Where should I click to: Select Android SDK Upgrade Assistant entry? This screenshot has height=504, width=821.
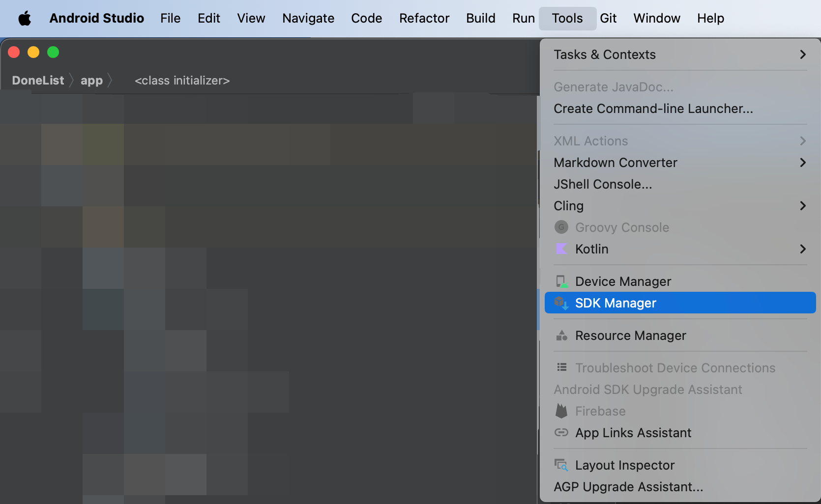(x=680, y=390)
